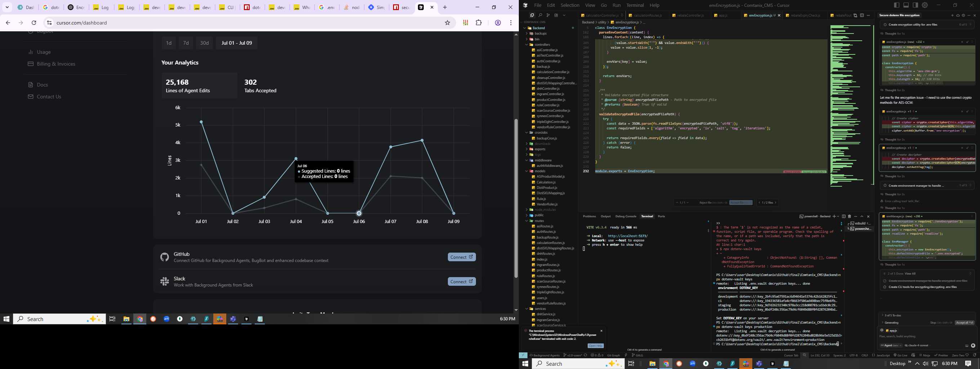Click the split editor icon
The image size is (980, 369).
tap(862, 15)
